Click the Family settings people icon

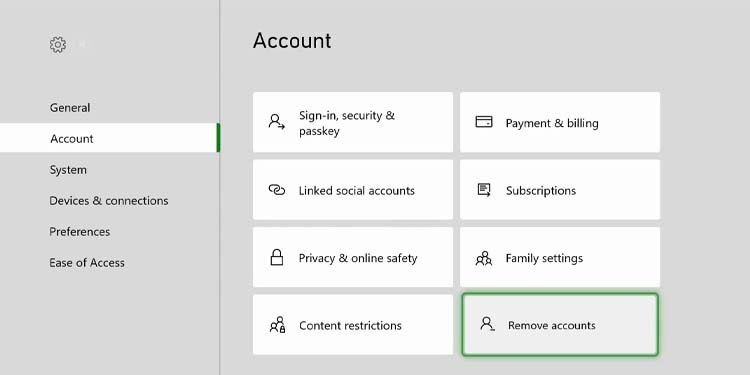pyautogui.click(x=484, y=258)
